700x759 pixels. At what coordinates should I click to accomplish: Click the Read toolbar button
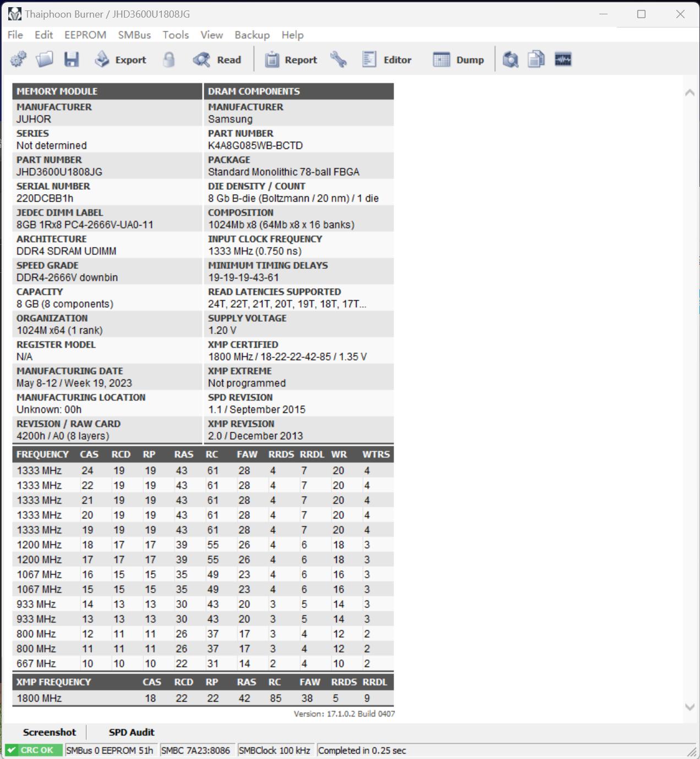pos(217,59)
